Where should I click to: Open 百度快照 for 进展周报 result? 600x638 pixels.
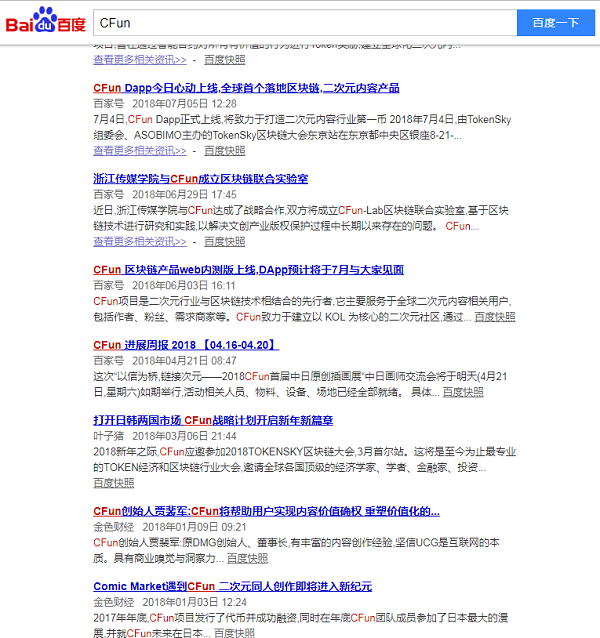463,392
